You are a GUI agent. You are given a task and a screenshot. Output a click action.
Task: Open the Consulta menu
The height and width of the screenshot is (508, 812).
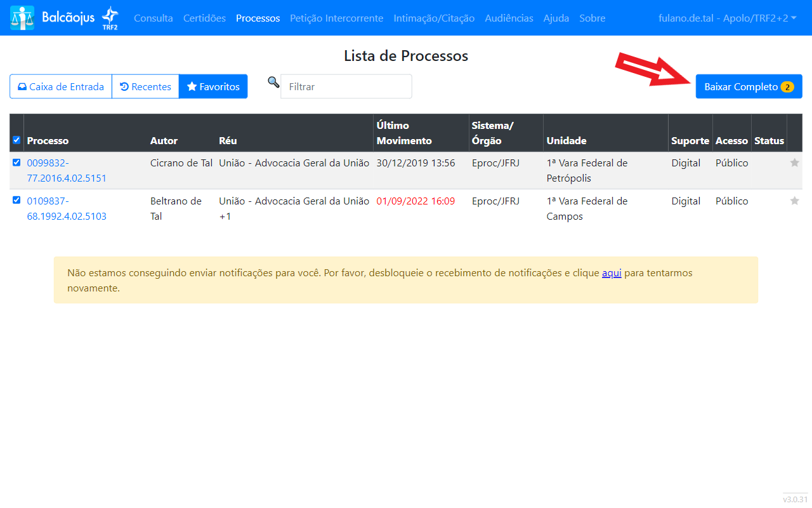click(x=154, y=18)
